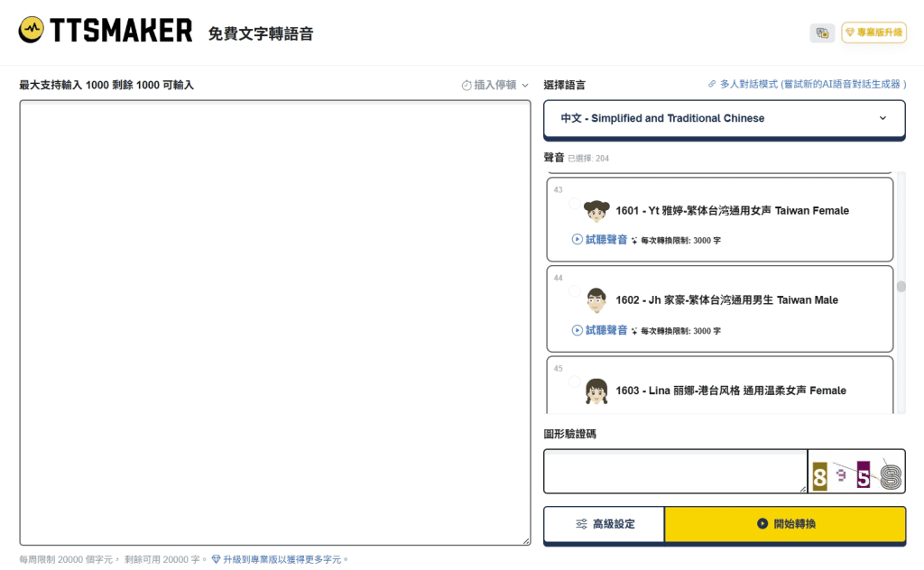This screenshot has width=924, height=570.
Task: Select the radio button for voice 1603 Lina
Action: pos(575,382)
